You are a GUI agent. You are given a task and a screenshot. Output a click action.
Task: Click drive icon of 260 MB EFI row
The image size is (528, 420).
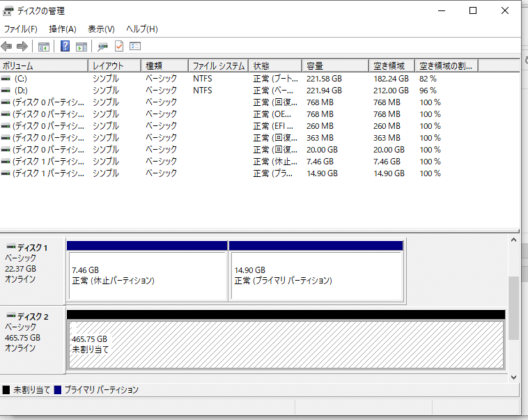pos(6,125)
